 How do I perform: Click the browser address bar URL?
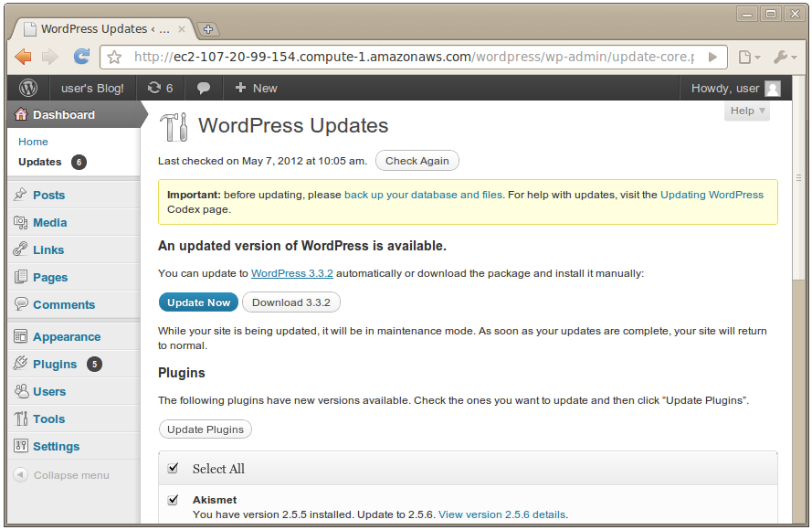(x=414, y=57)
